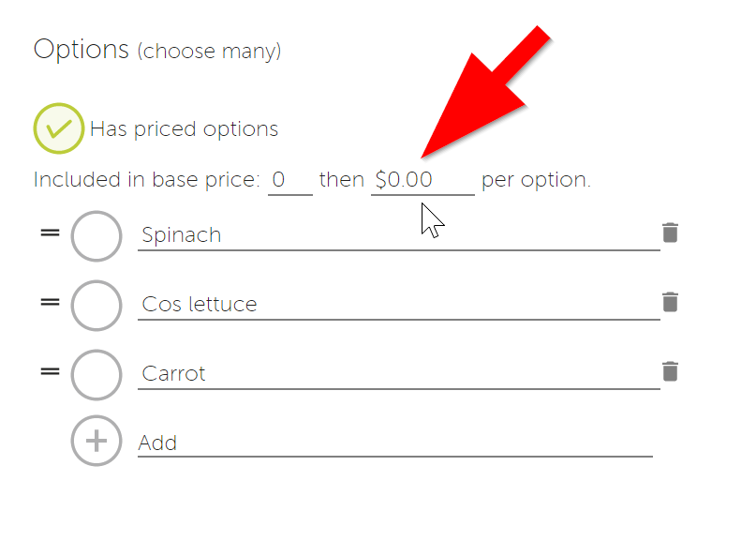Click the included in base price count field
Image resolution: width=756 pixels, height=541 pixels.
click(290, 181)
